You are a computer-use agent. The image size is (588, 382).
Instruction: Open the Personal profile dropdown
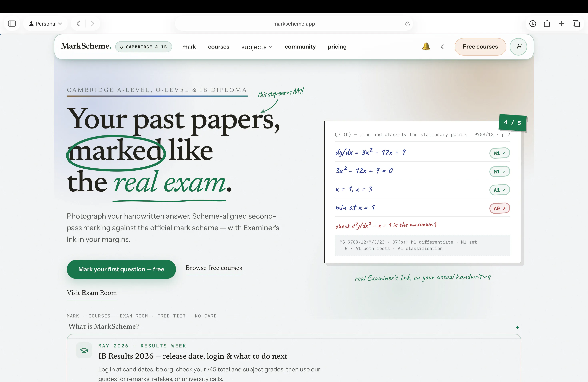coord(45,24)
